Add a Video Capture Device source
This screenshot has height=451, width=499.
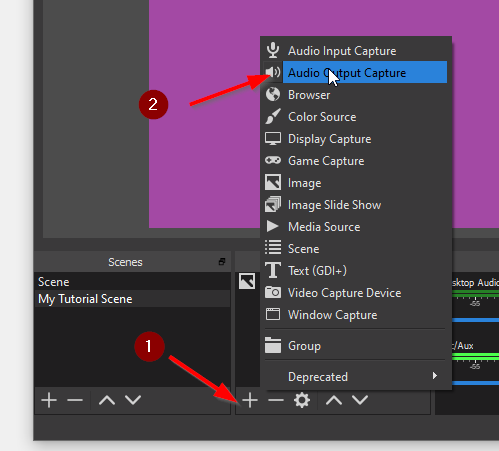[356, 293]
